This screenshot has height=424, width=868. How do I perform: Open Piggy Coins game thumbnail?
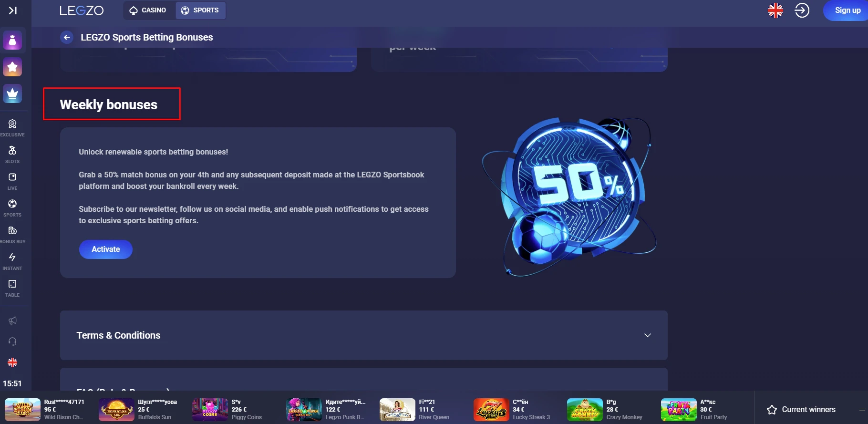[x=210, y=410]
